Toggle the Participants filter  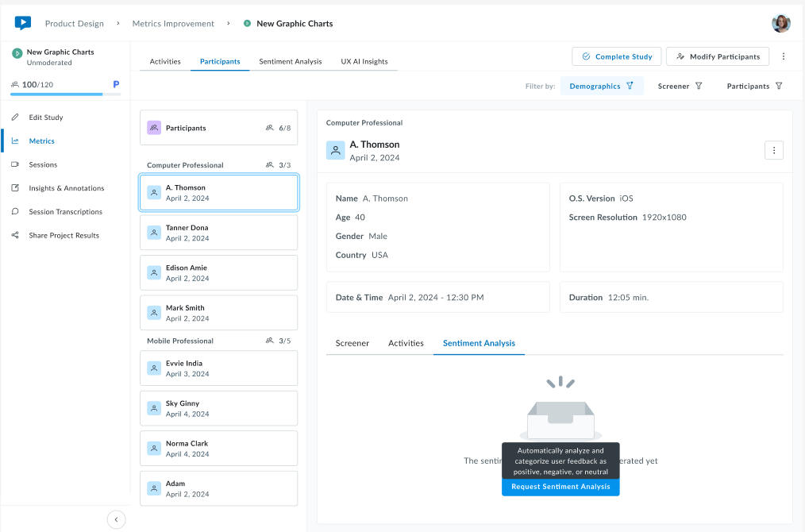(754, 86)
